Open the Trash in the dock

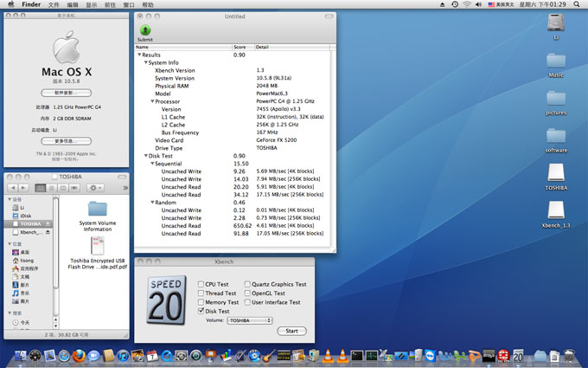569,355
